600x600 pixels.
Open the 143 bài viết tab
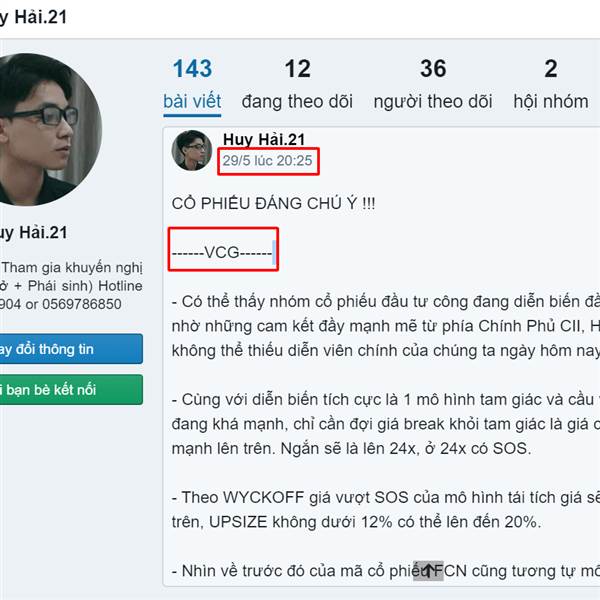point(192,85)
